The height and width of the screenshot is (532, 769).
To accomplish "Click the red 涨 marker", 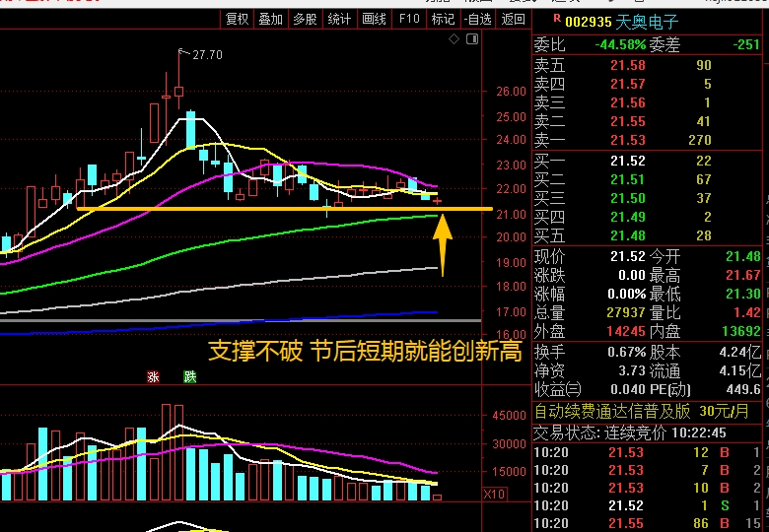I will 153,376.
